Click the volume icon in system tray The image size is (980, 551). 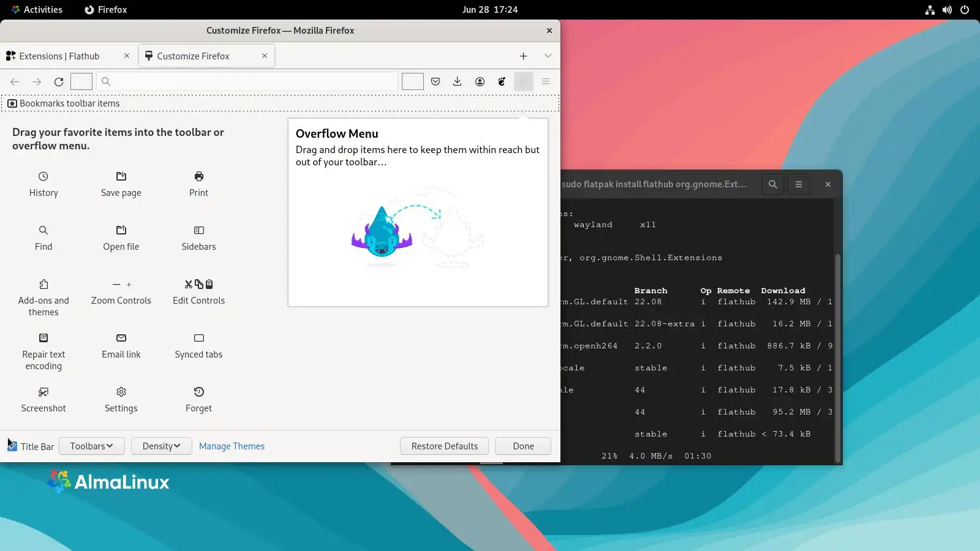click(x=947, y=10)
